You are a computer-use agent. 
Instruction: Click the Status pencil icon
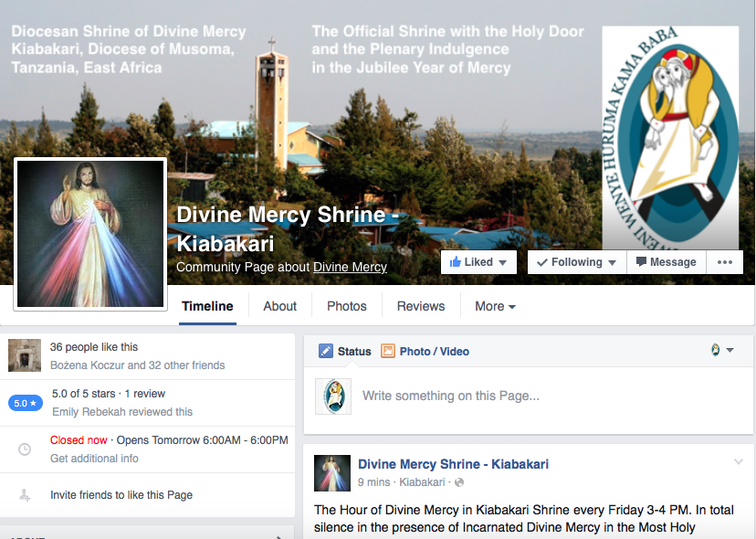[326, 351]
